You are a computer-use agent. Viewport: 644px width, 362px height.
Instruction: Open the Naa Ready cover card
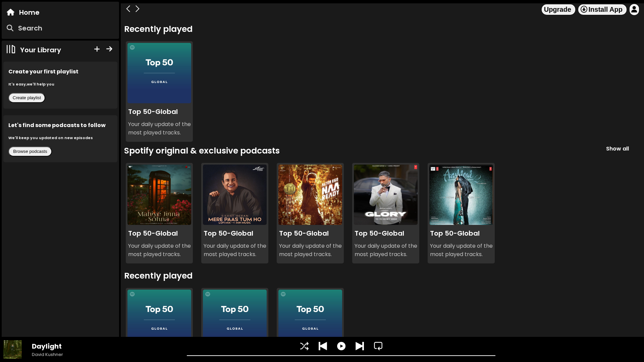click(310, 213)
